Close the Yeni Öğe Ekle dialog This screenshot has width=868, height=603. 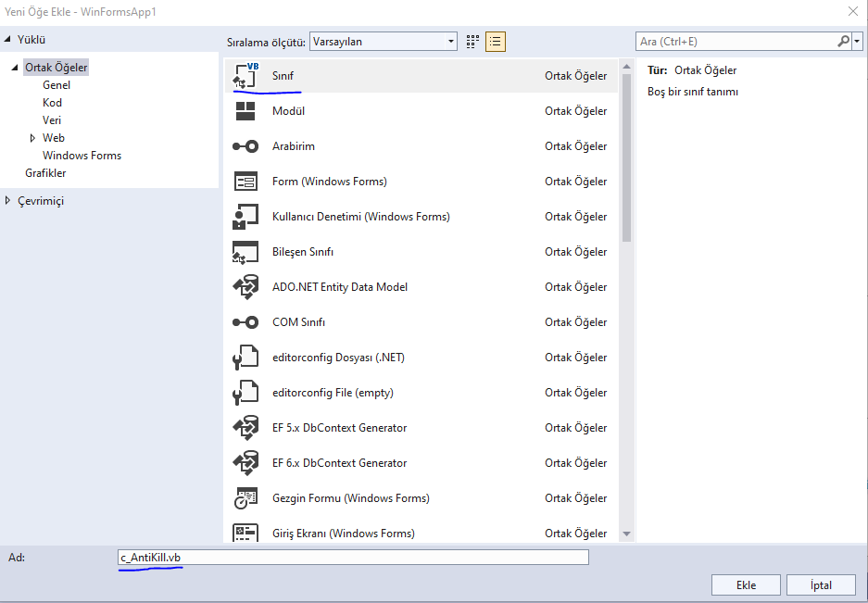(853, 11)
